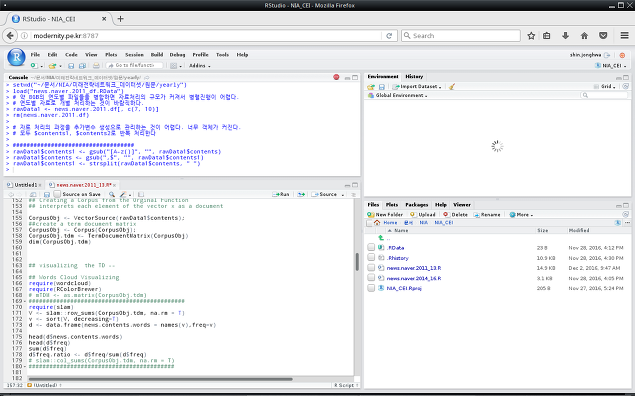
Task: Open the Firefox hamburger menu
Action: pos(624,36)
